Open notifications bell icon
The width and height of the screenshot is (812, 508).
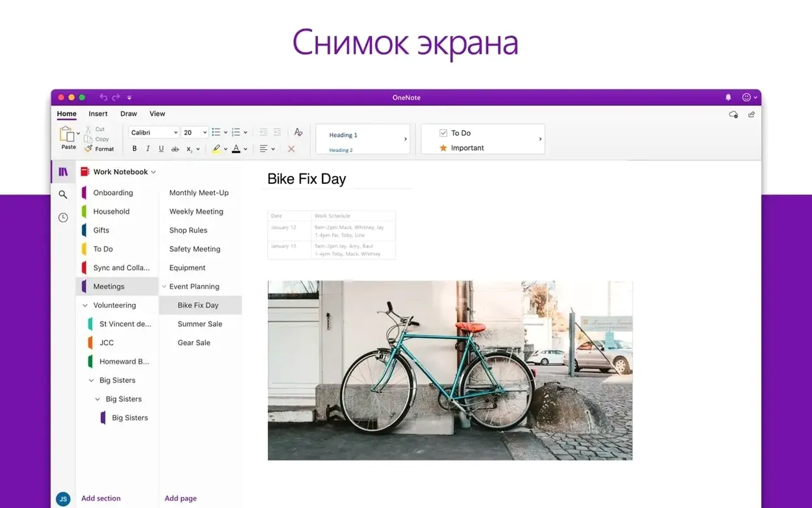[x=728, y=97]
